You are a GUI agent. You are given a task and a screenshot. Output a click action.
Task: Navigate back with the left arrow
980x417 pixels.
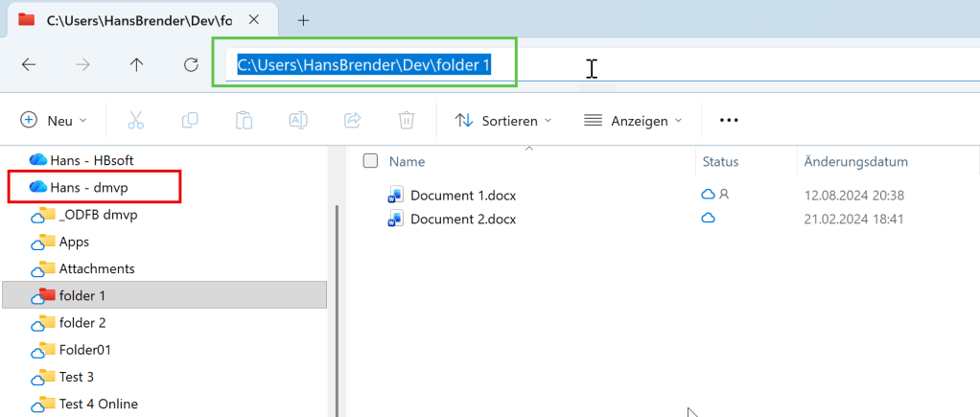[29, 65]
